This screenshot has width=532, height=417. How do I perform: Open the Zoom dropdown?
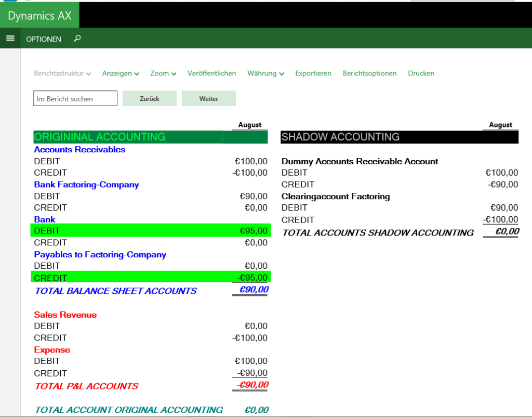coord(163,73)
